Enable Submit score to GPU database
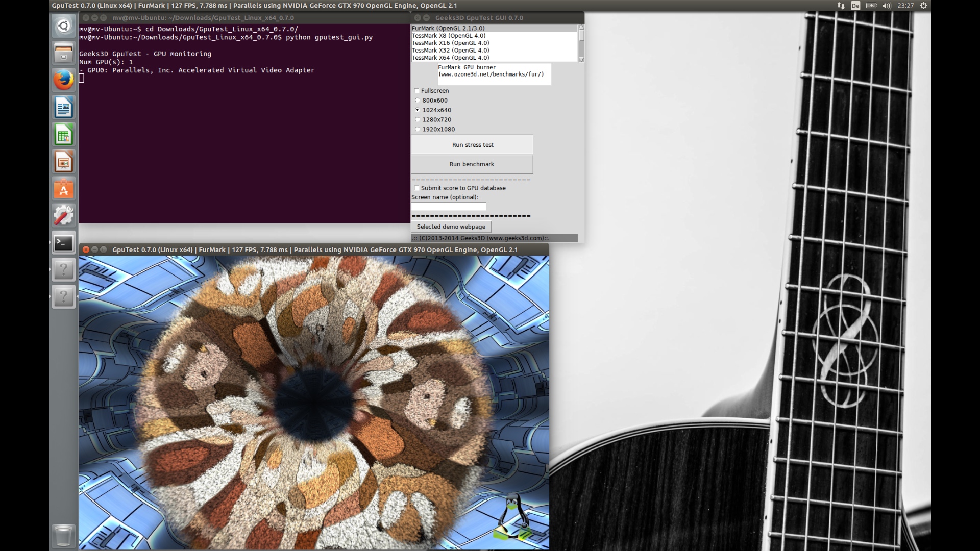The width and height of the screenshot is (980, 551). tap(416, 188)
